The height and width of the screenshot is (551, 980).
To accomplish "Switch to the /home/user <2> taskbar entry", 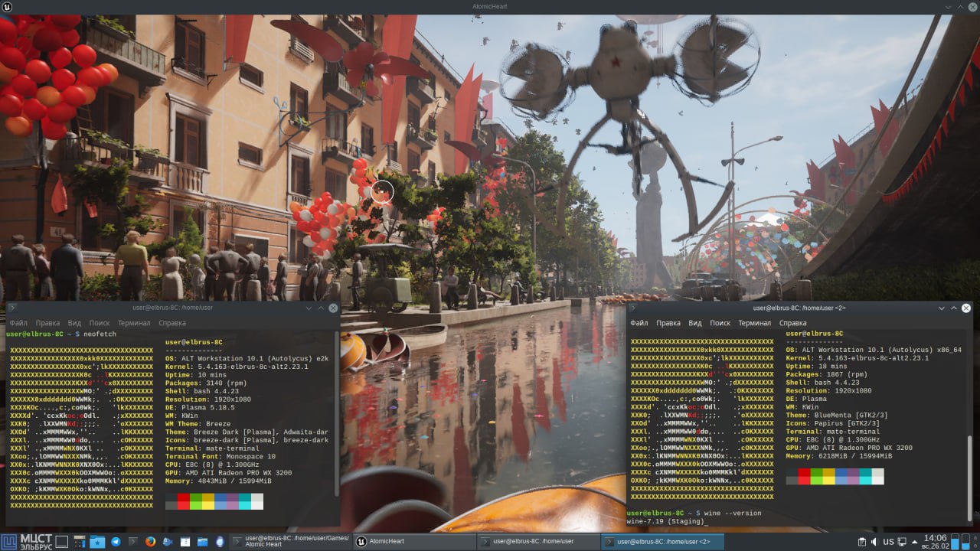I will [662, 542].
